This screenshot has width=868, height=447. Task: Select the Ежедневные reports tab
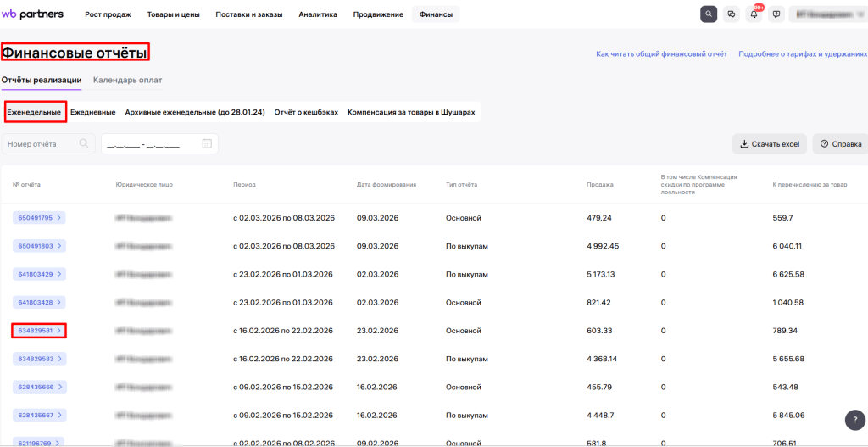pyautogui.click(x=93, y=112)
